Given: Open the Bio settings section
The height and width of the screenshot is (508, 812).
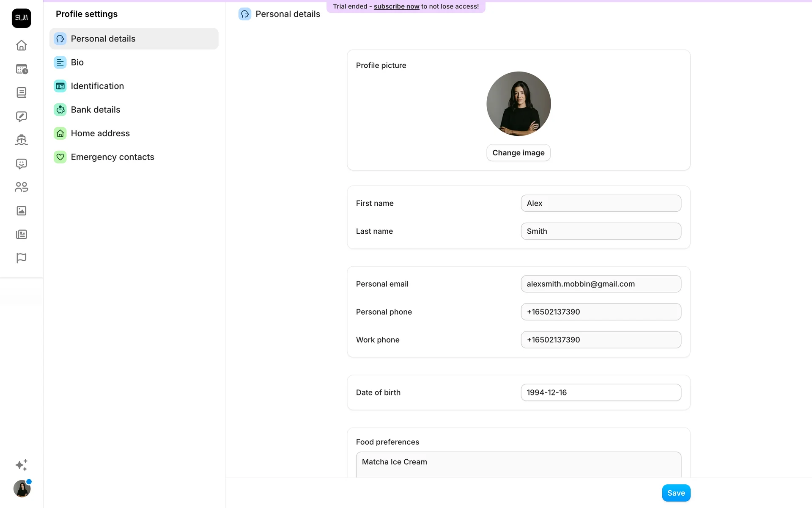Looking at the screenshot, I should (x=77, y=62).
